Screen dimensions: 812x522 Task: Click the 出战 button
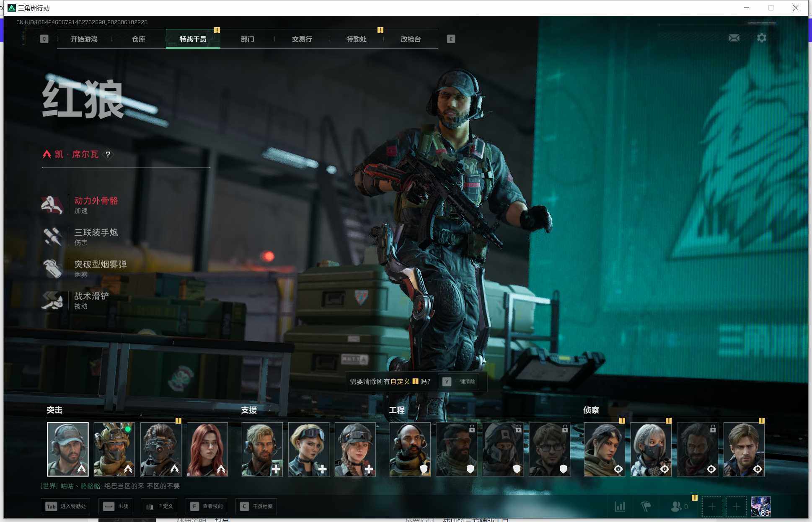[116, 507]
